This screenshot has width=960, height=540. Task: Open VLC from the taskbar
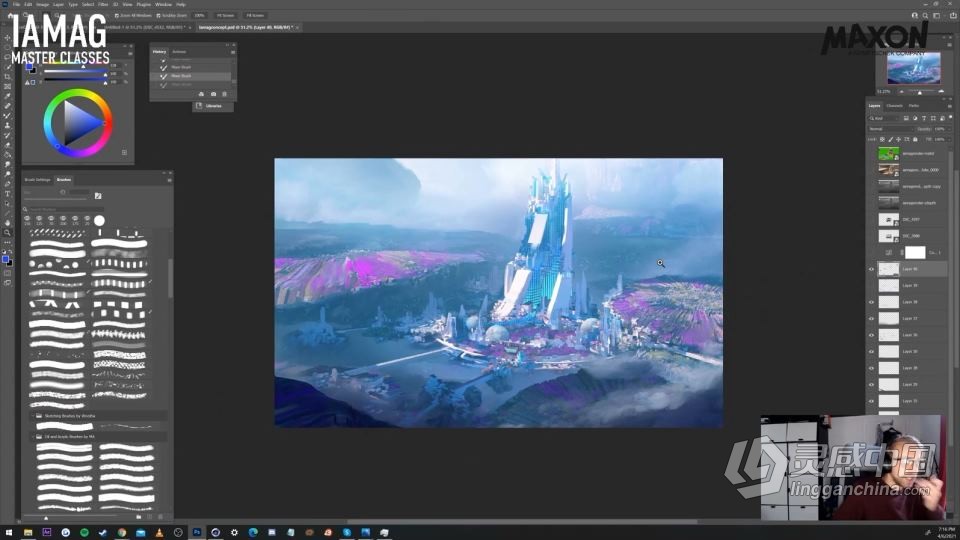[159, 533]
